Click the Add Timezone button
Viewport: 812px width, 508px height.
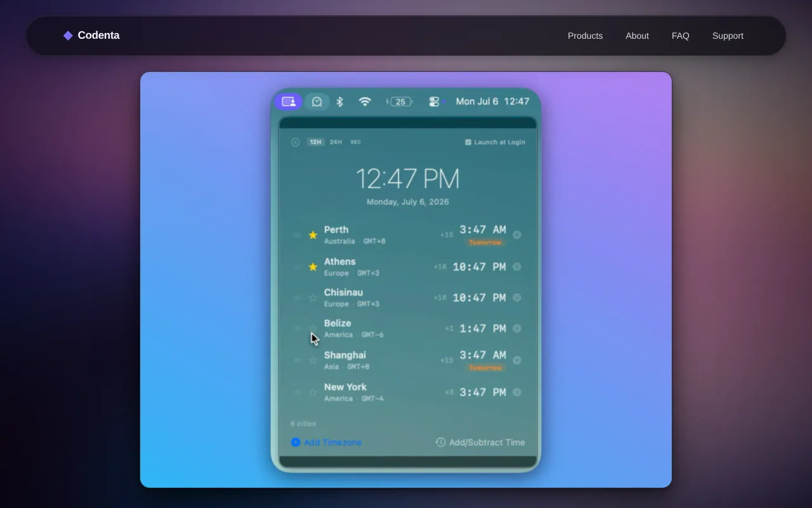326,443
